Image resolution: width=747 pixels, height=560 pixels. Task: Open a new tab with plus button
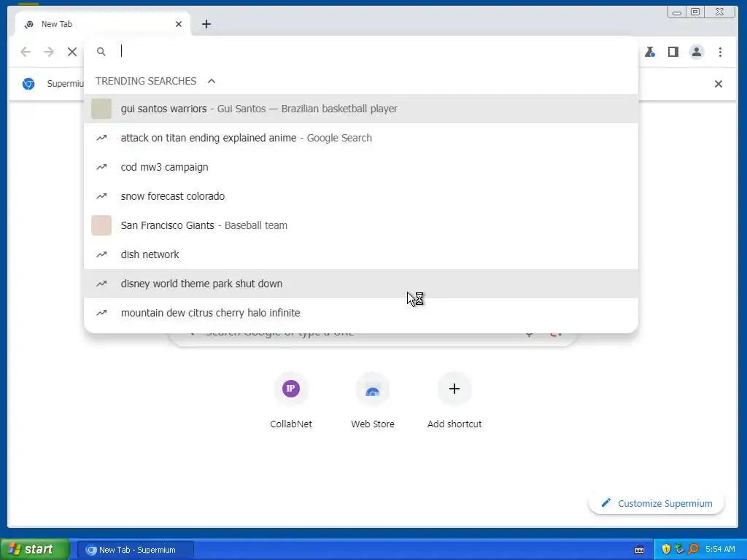point(206,24)
